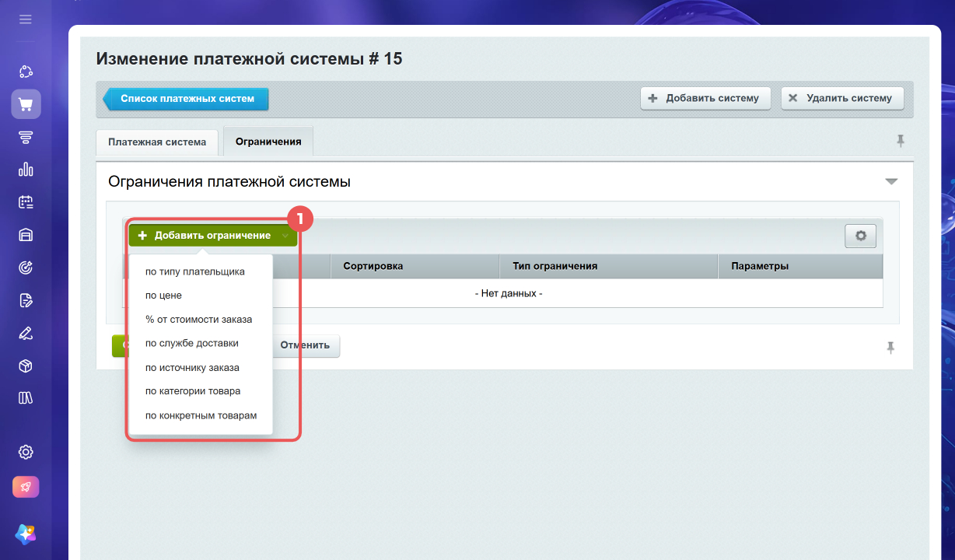Click the pin icon beside the Отменить button
This screenshot has height=560, width=955.
890,347
